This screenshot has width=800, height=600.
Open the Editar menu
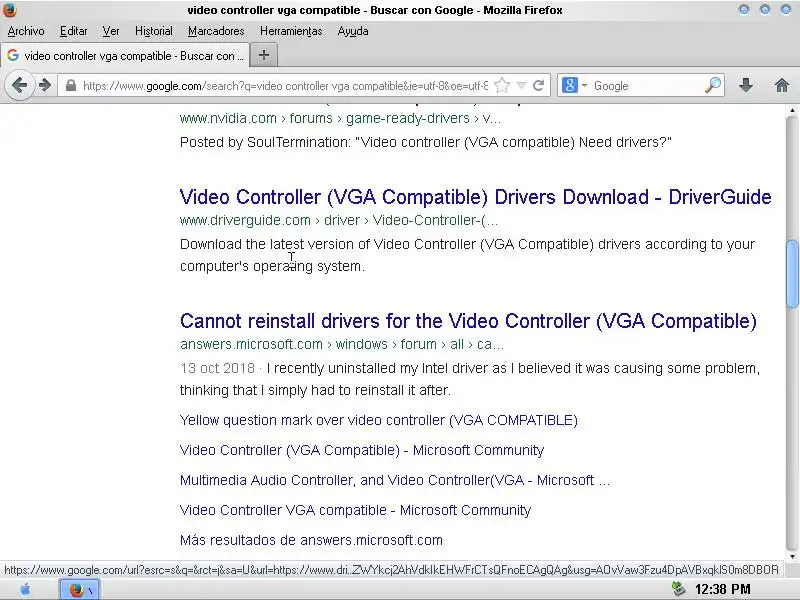[73, 31]
